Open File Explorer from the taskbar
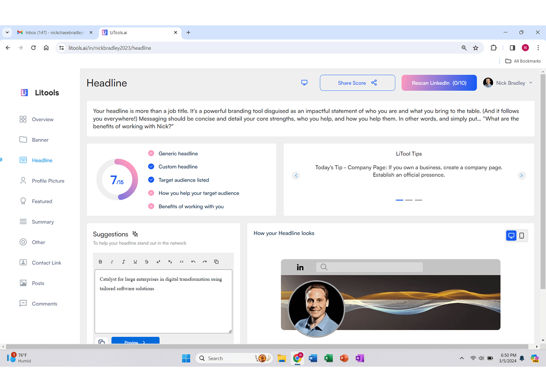 tap(282, 358)
